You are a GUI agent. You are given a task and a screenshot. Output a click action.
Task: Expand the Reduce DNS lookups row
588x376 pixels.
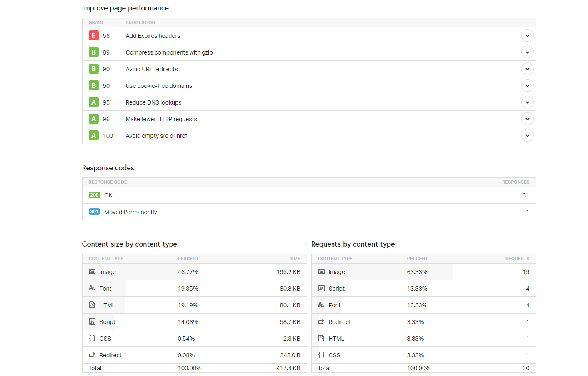point(527,102)
